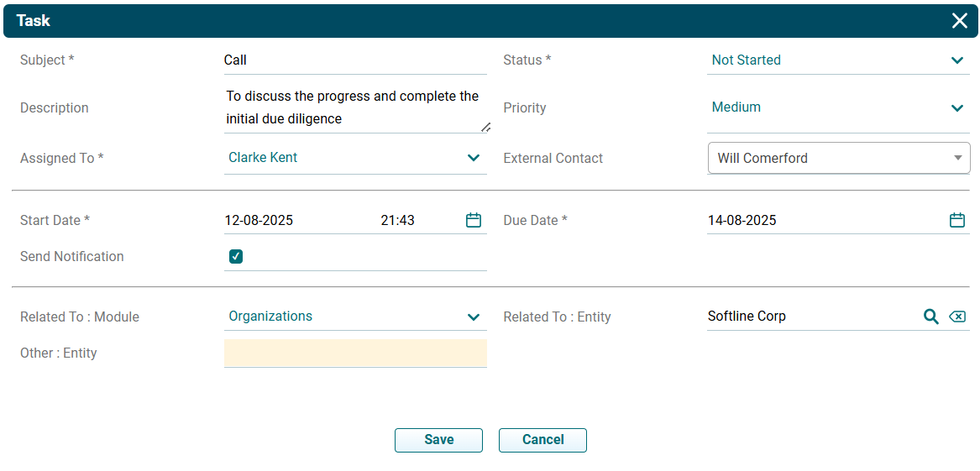This screenshot has height=471, width=980.
Task: Search for a Related To entity
Action: pyautogui.click(x=930, y=317)
